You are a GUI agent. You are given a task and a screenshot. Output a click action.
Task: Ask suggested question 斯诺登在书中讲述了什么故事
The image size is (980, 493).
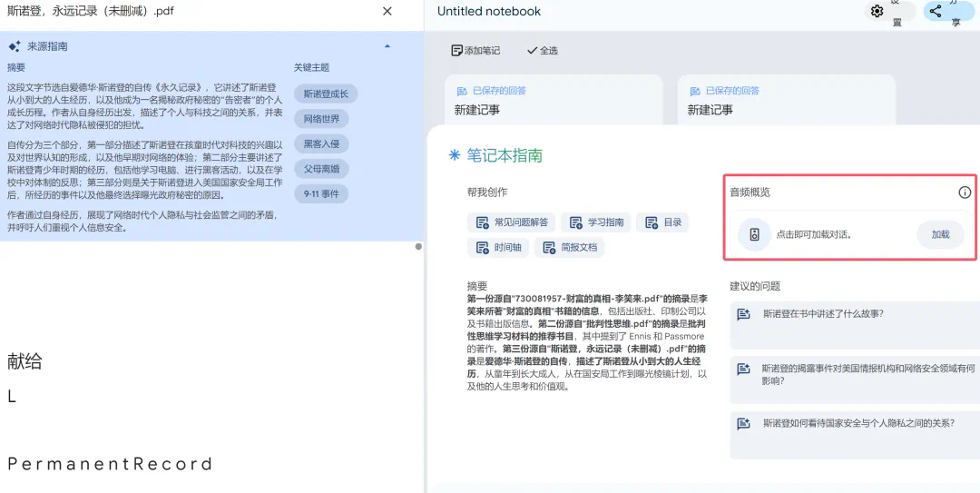click(823, 314)
